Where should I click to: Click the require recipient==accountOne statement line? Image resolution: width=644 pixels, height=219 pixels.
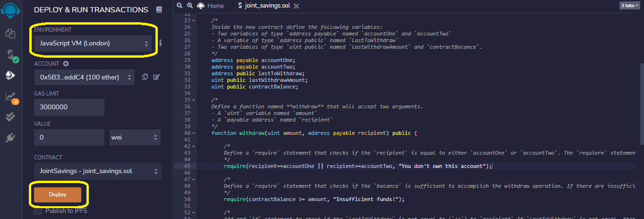click(x=358, y=166)
